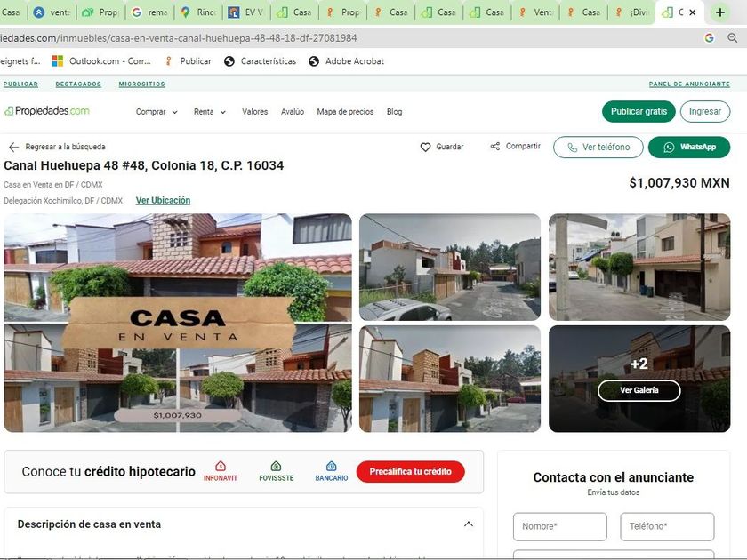This screenshot has height=560, width=747.
Task: Click the Ver teléfono button
Action: tap(598, 148)
